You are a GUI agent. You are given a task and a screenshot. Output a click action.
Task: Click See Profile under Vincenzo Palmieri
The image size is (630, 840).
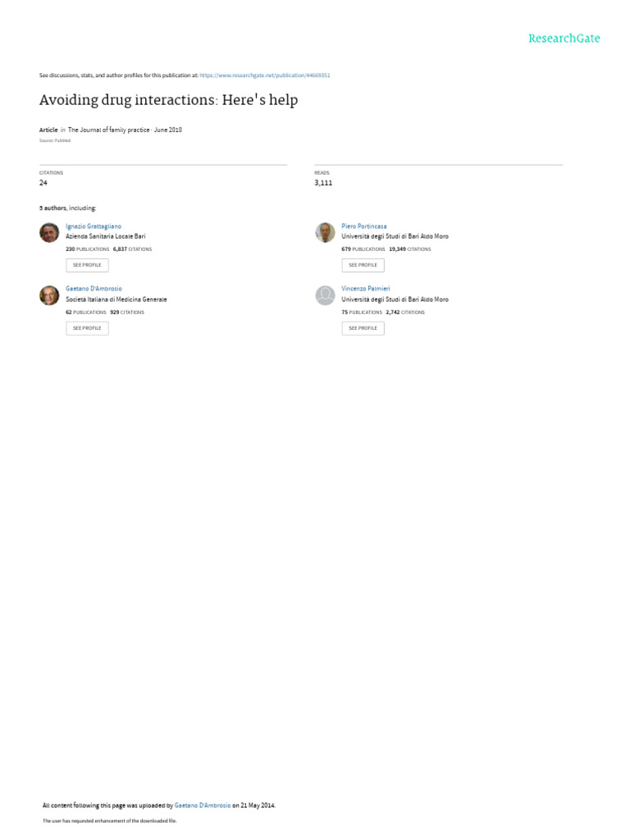[363, 328]
